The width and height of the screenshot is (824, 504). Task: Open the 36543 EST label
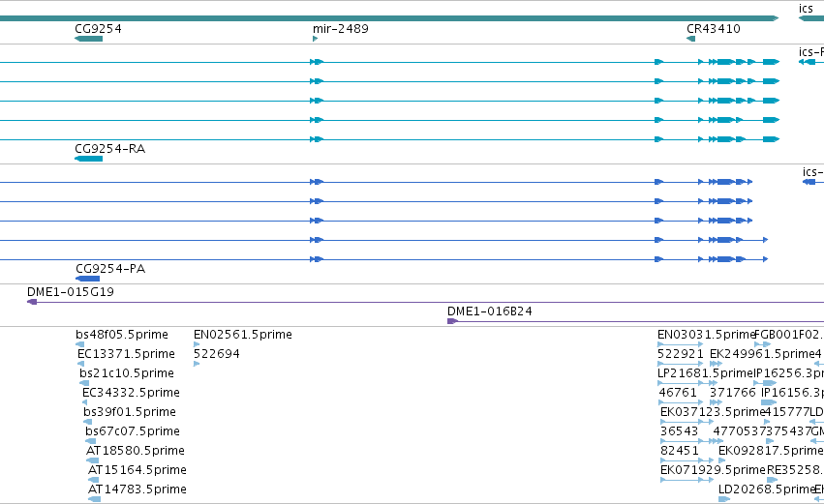coord(679,431)
